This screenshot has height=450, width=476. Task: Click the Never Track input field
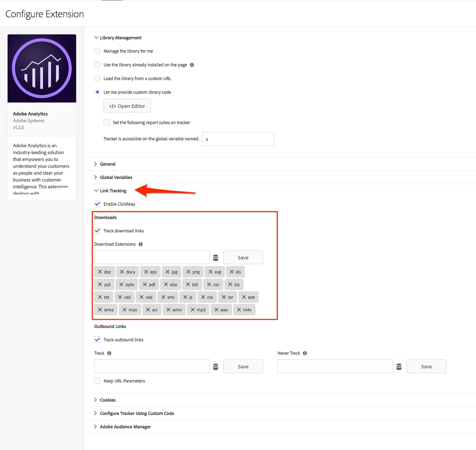point(335,367)
